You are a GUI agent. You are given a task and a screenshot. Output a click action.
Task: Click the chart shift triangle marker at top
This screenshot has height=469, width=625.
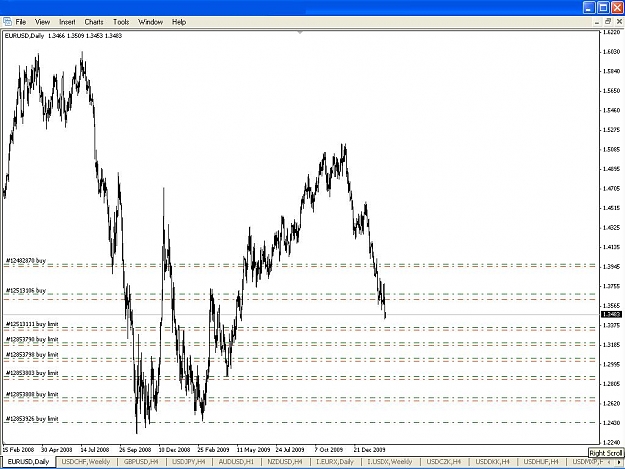point(300,33)
